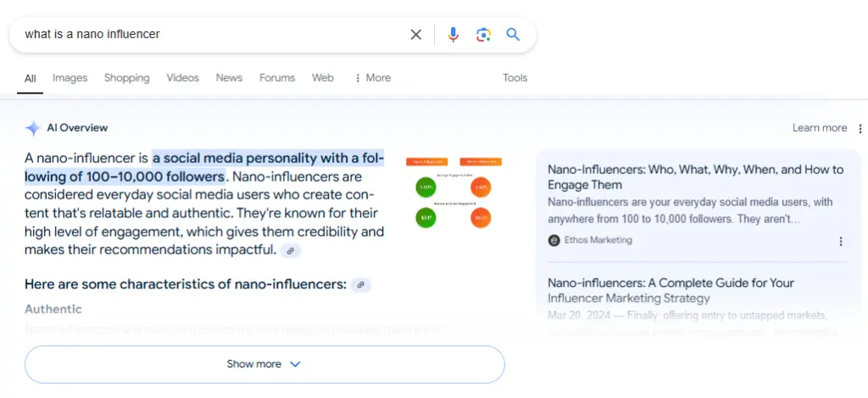The height and width of the screenshot is (398, 868).
Task: Click the nano-influencer engagement chart thumbnail
Action: pos(453,193)
